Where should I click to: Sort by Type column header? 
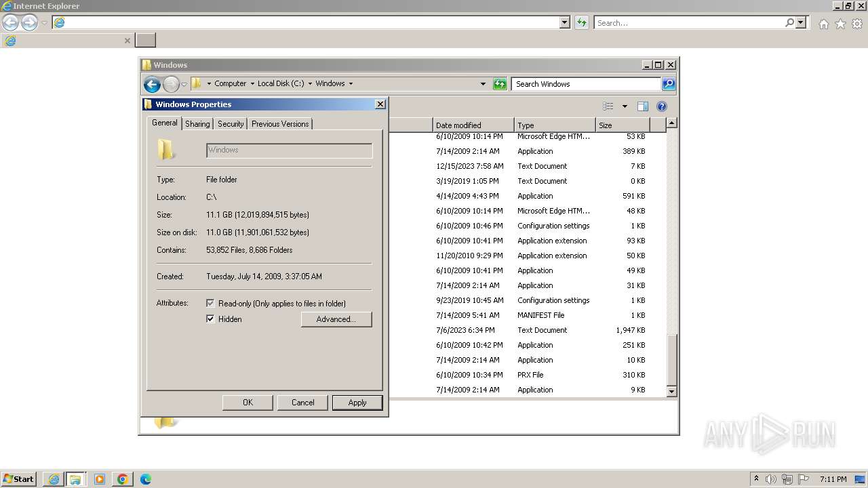(554, 125)
